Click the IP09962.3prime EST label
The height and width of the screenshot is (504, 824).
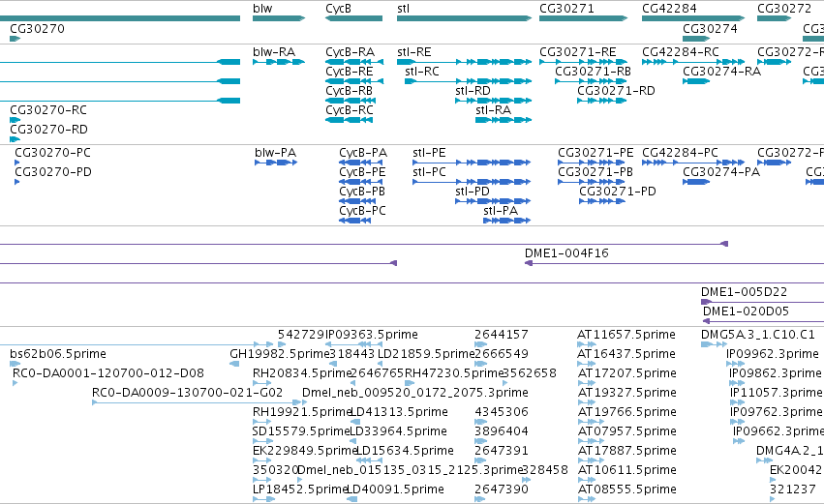(773, 354)
